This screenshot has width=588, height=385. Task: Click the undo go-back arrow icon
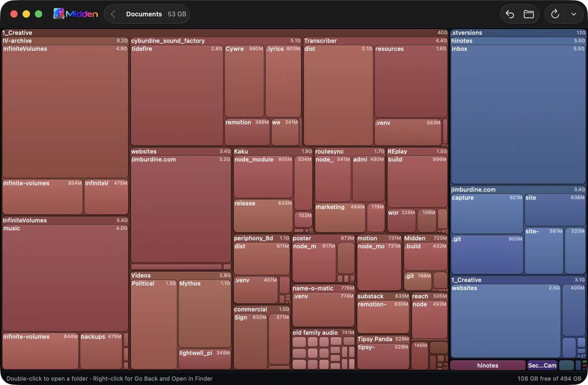[x=510, y=14]
